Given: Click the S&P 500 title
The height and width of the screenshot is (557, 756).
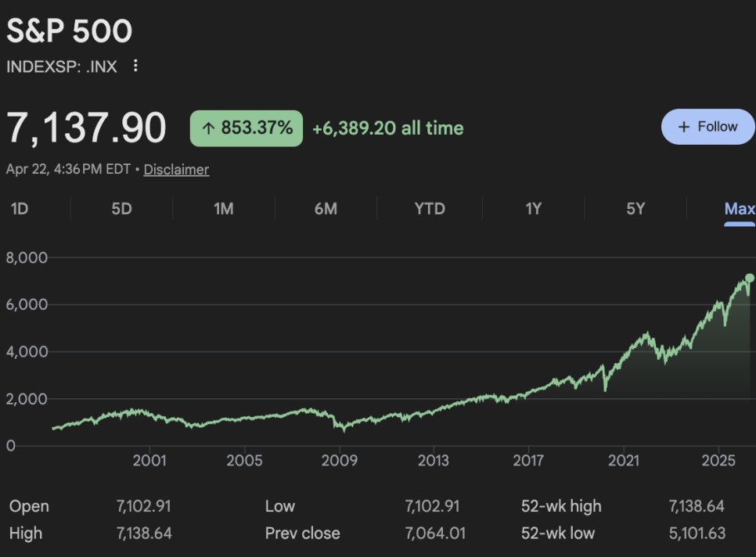Looking at the screenshot, I should point(70,31).
